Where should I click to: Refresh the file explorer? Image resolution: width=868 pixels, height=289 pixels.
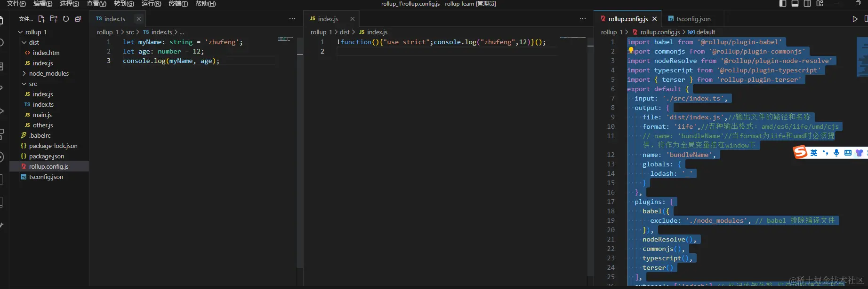(66, 19)
